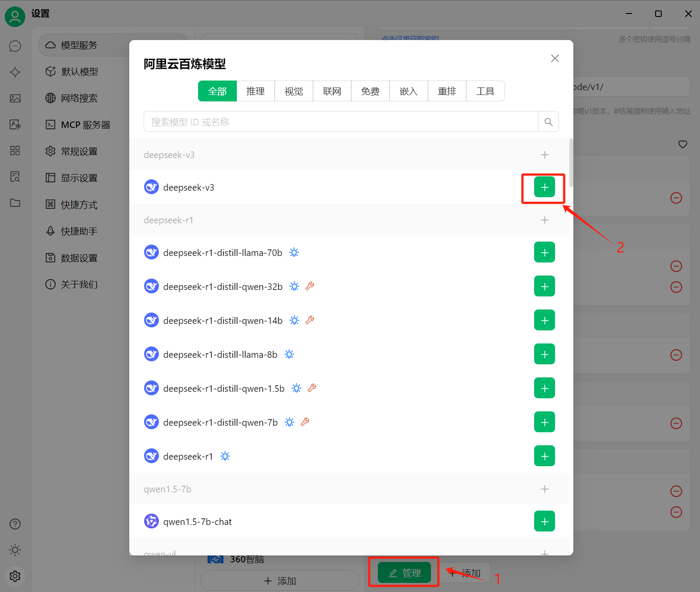This screenshot has width=700, height=592.
Task: Open the files folder sidebar icon
Action: pos(15,203)
